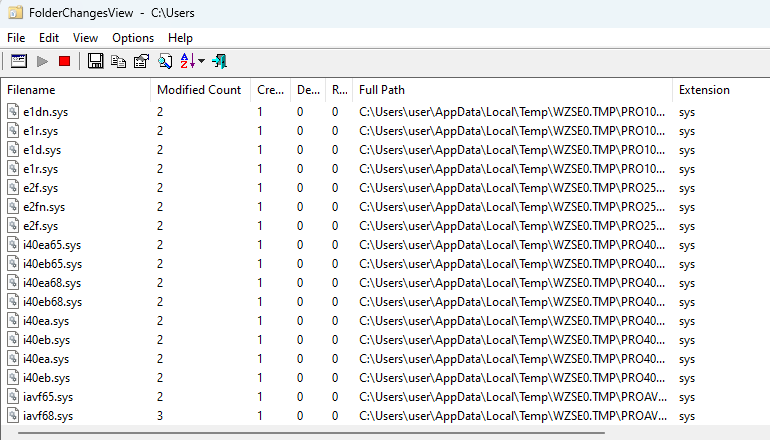Select the iavf68.sys file row
Screen dimensions: 770x440
coord(47,415)
